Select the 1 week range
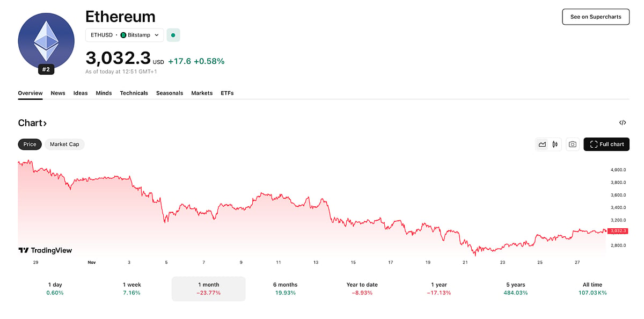 coord(131,288)
